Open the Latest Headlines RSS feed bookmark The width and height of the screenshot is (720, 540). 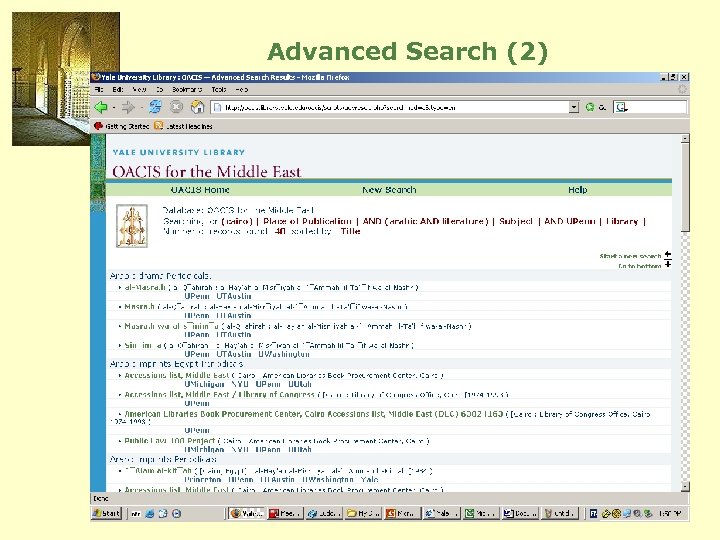(184, 126)
